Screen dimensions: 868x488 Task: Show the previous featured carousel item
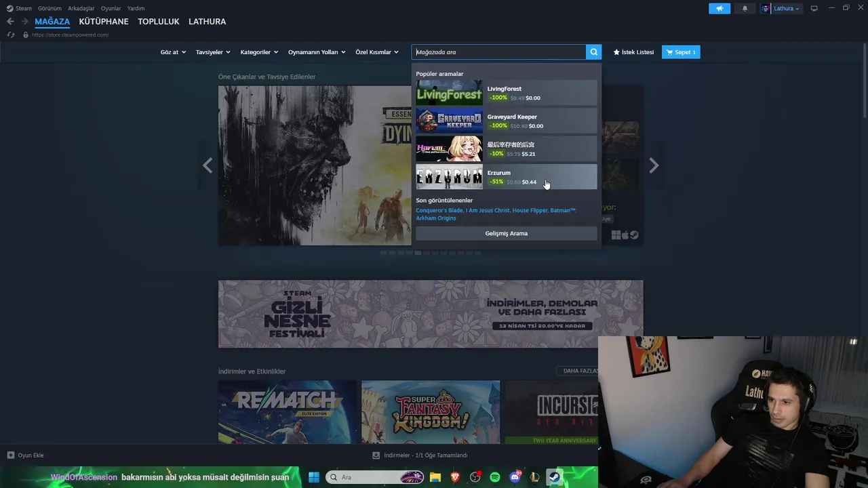(208, 165)
